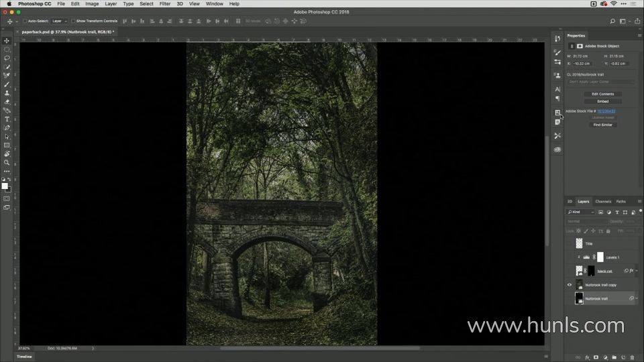Enable the Auto-Select checkbox
This screenshot has height=362, width=644.
25,21
